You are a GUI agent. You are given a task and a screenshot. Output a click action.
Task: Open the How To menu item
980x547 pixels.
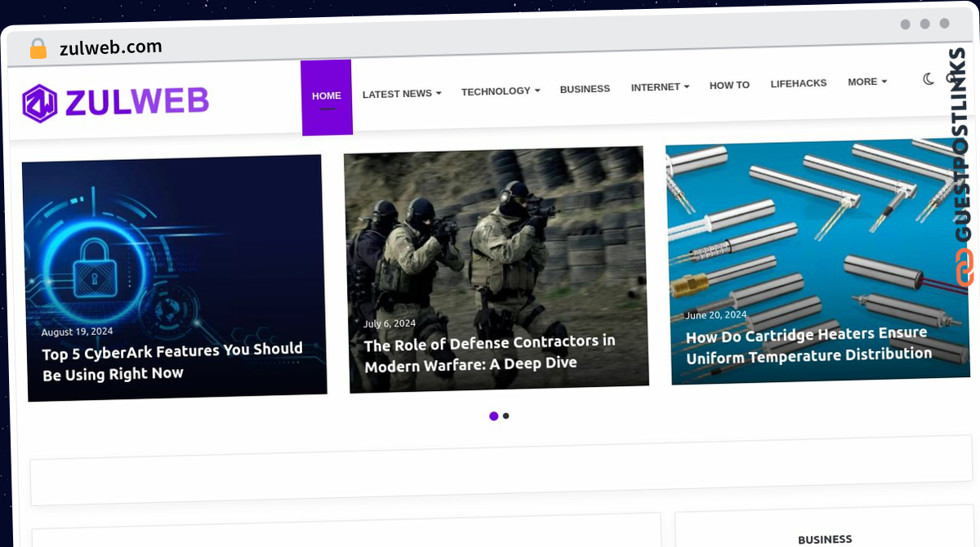click(x=729, y=85)
